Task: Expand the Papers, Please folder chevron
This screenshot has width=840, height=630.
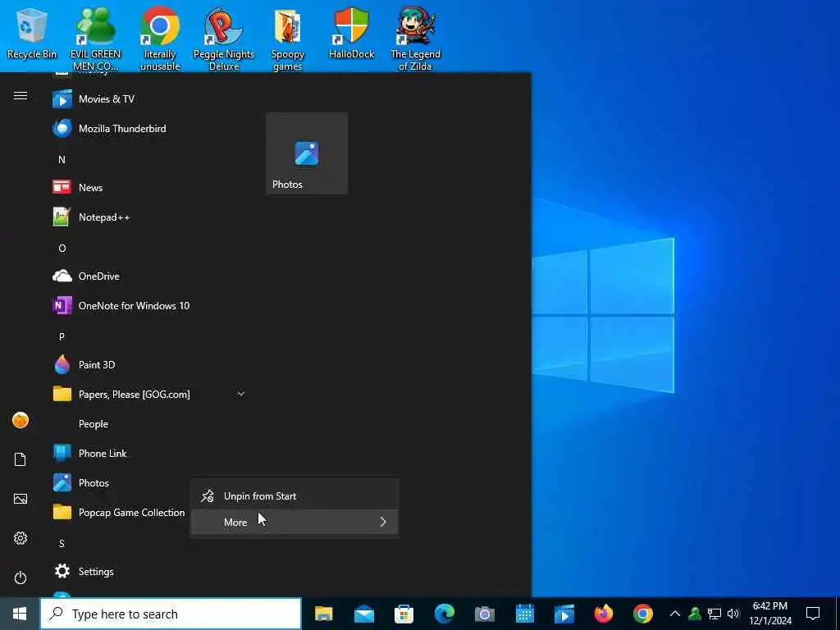Action: click(x=241, y=394)
